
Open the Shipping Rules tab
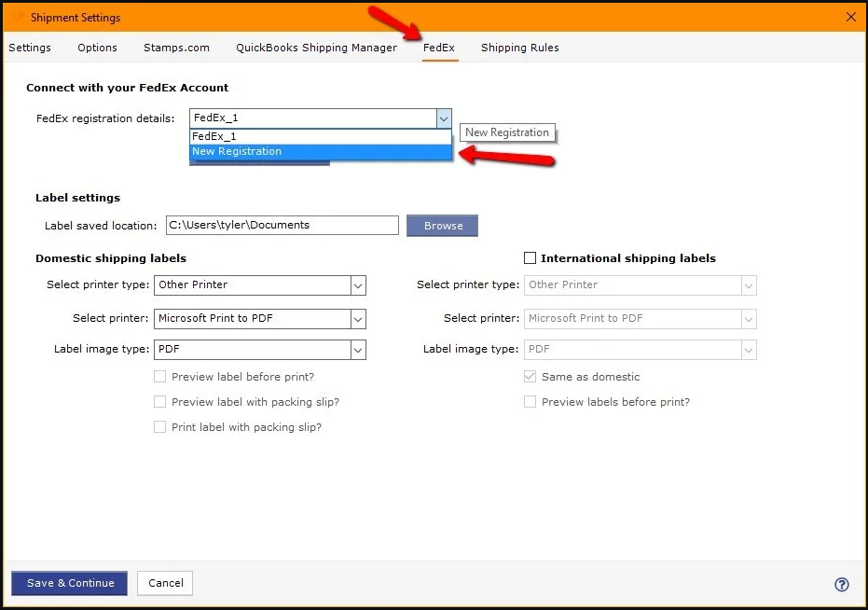point(519,48)
